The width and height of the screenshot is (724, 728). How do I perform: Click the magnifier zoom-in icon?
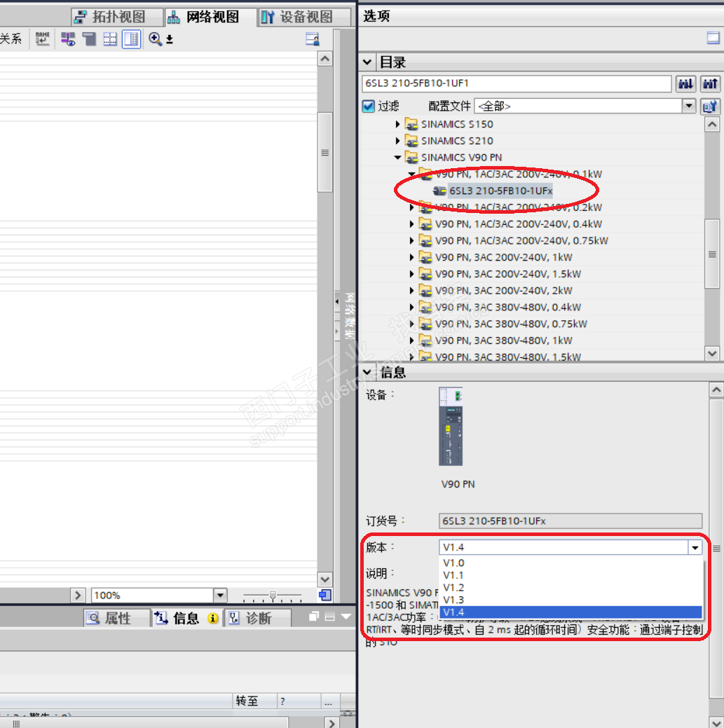(155, 39)
